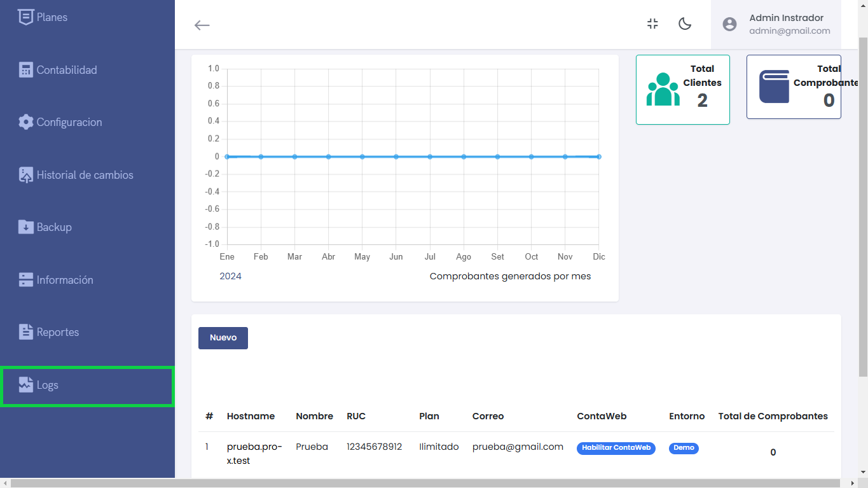The width and height of the screenshot is (868, 488).
Task: Click the Configuracion gear icon
Action: click(25, 122)
